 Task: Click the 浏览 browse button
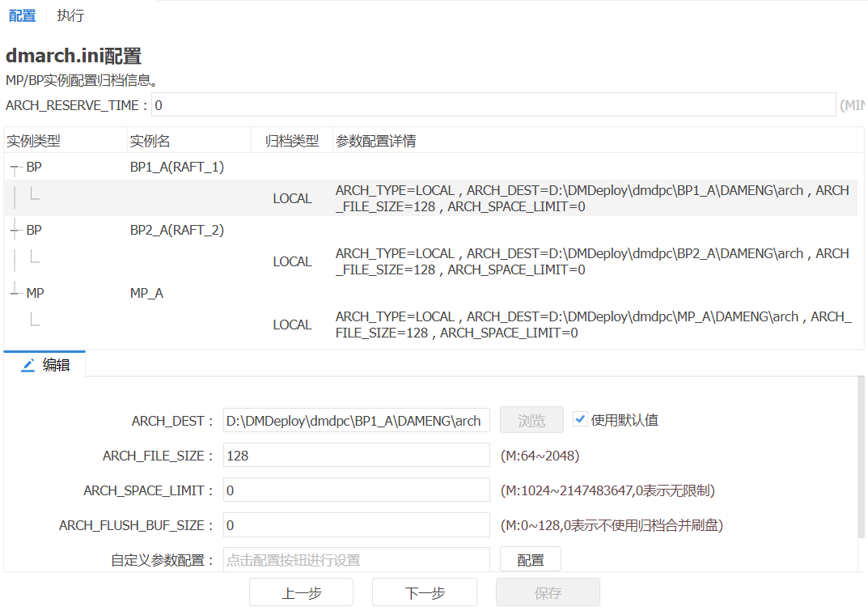(x=531, y=421)
